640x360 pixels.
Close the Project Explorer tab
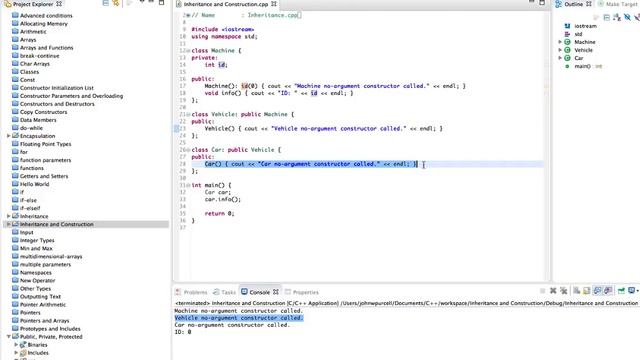[x=59, y=4]
